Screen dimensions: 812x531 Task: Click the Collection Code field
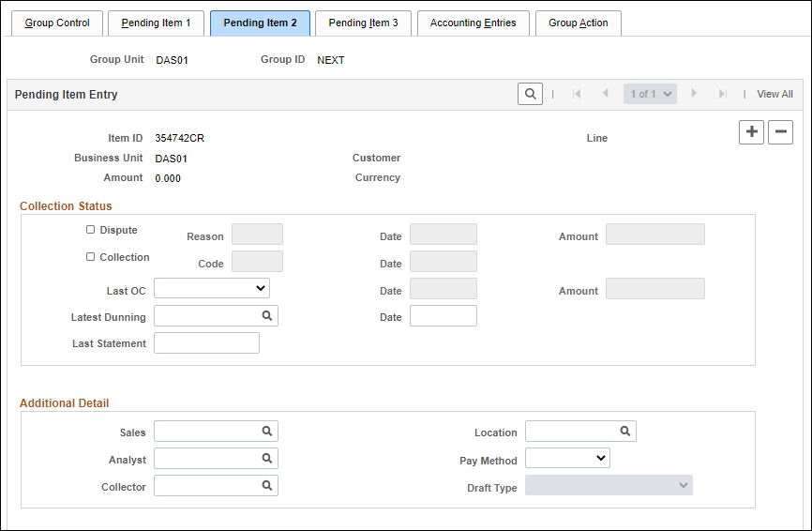[257, 261]
